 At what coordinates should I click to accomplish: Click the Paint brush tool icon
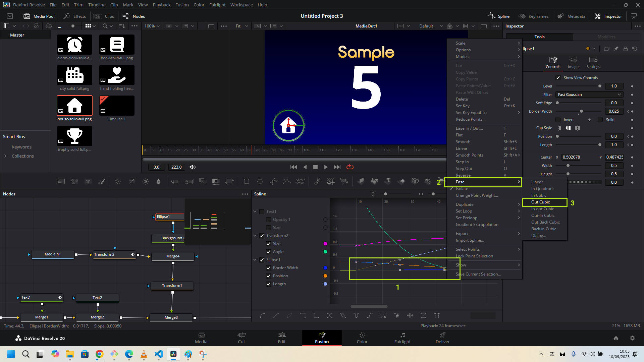[x=101, y=182]
